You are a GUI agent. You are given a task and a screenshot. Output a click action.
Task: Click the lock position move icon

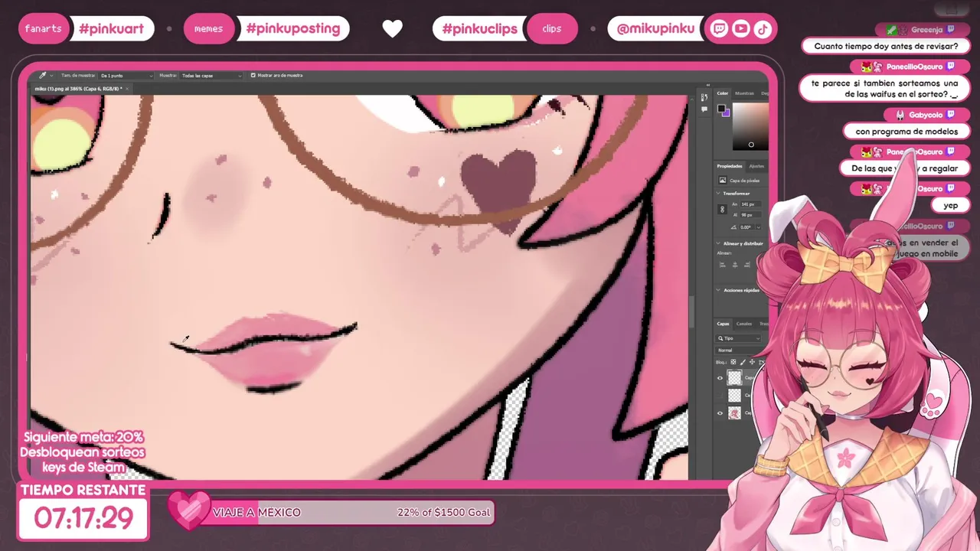[752, 362]
